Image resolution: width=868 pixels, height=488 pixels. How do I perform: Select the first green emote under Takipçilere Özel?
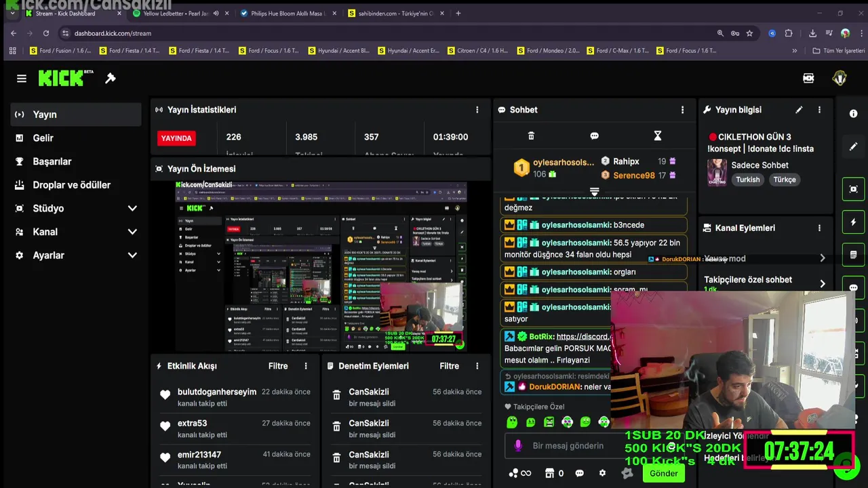[512, 422]
